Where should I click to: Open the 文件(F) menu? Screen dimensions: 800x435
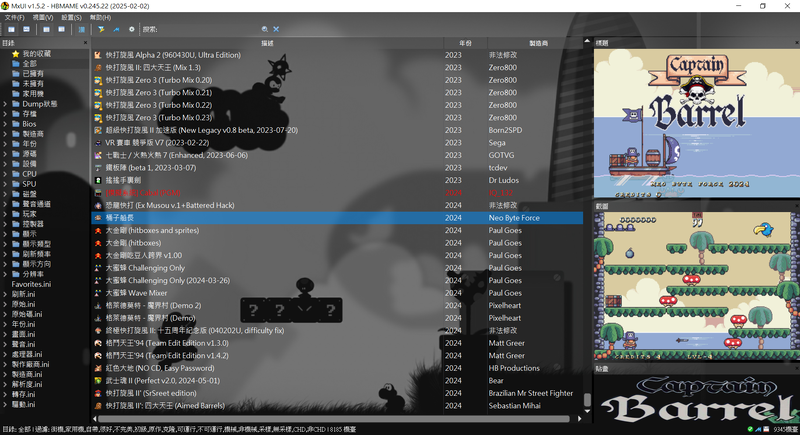tap(14, 17)
